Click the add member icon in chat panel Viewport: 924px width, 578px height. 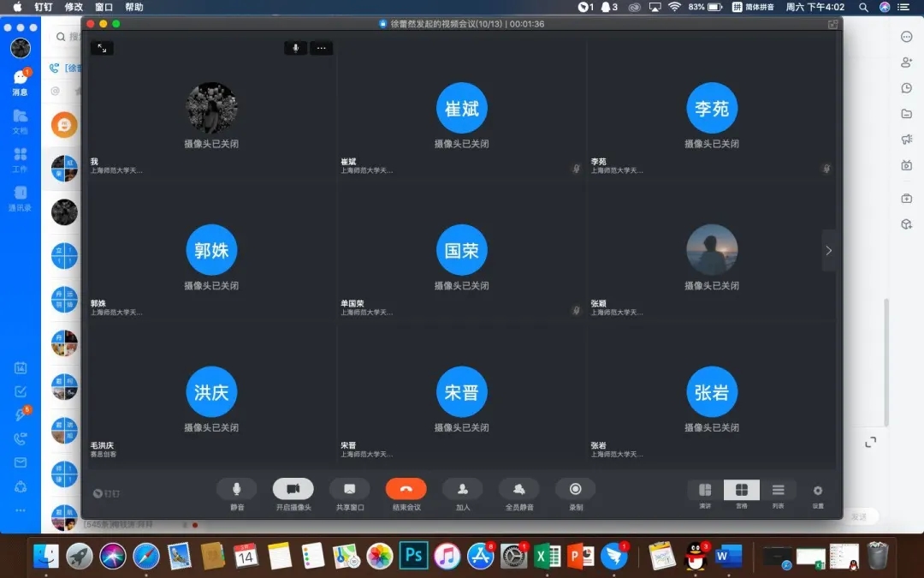(906, 62)
